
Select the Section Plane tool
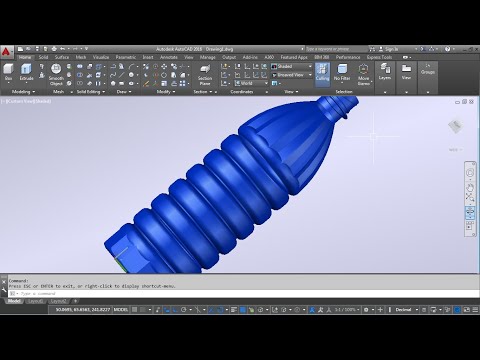(x=205, y=75)
